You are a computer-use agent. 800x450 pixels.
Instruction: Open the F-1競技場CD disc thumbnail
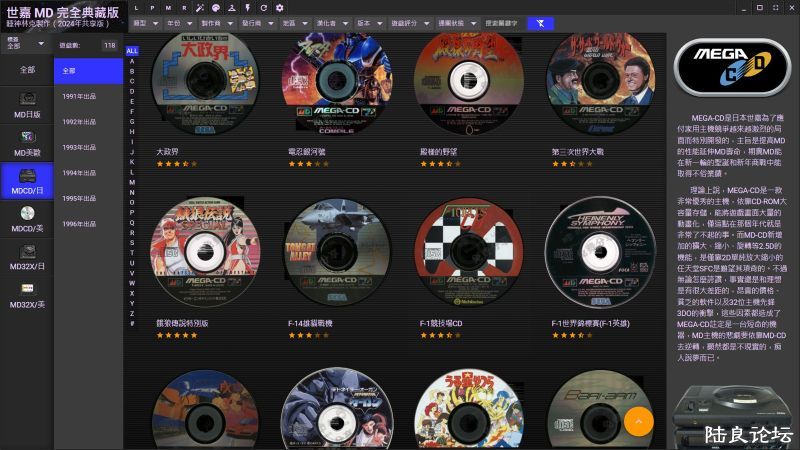[468, 253]
